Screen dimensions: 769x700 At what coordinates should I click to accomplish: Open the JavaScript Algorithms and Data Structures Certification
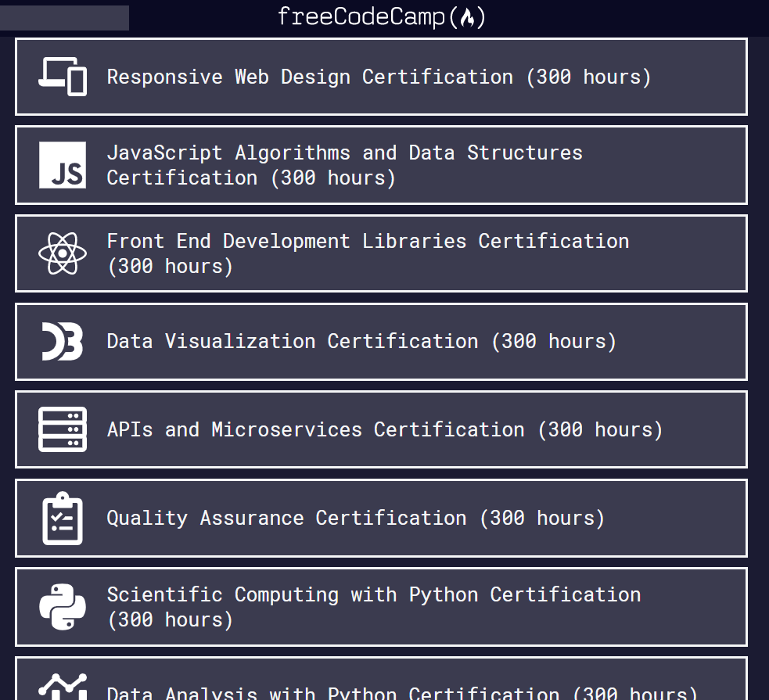pos(381,165)
